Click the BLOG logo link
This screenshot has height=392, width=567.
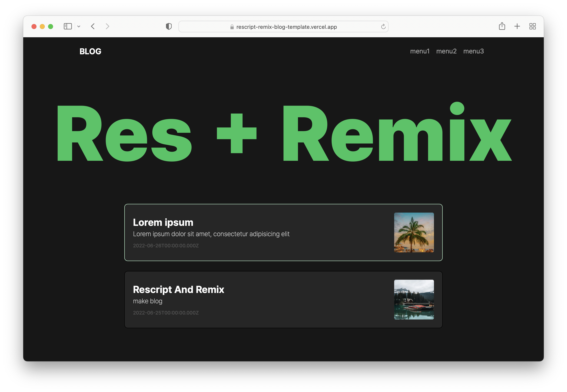90,51
